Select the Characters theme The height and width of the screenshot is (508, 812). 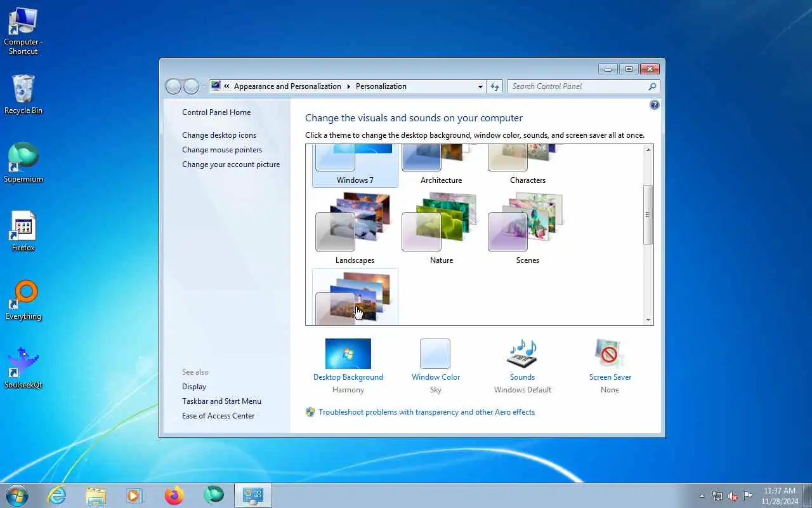click(528, 166)
